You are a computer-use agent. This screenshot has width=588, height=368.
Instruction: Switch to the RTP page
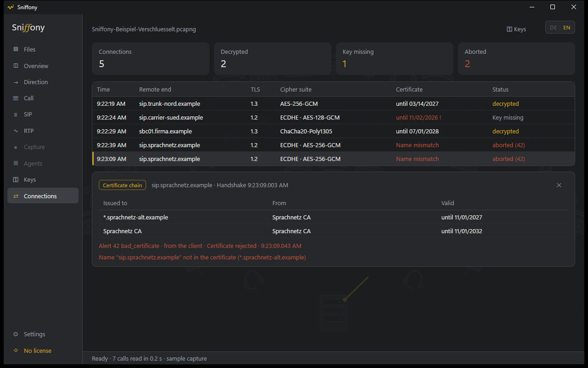tap(43, 131)
